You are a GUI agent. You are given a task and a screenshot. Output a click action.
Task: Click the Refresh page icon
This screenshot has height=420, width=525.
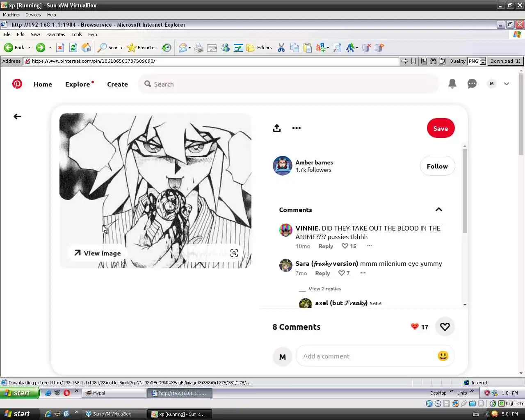tap(73, 48)
